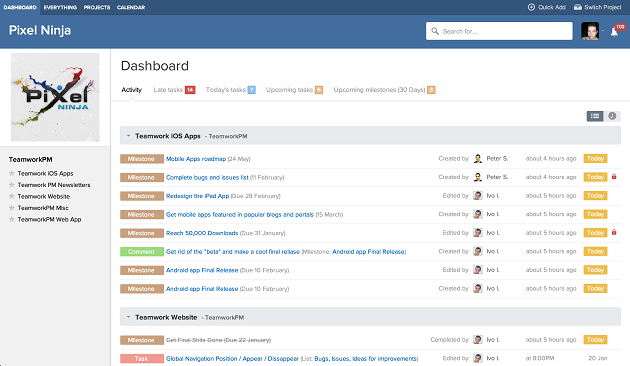Star the TeamworkPM Web App project
Image resolution: width=630 pixels, height=366 pixels.
(12, 219)
